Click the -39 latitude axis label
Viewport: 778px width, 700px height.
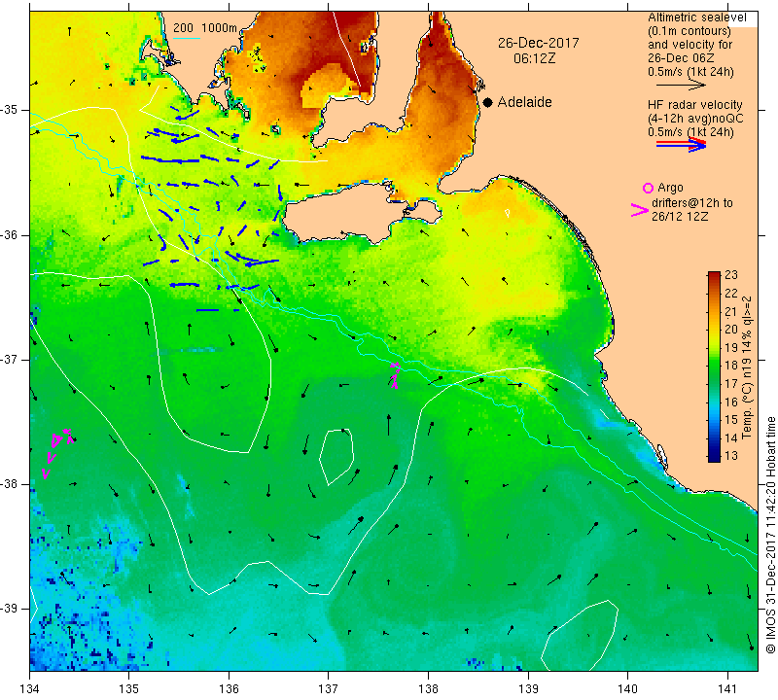9,609
